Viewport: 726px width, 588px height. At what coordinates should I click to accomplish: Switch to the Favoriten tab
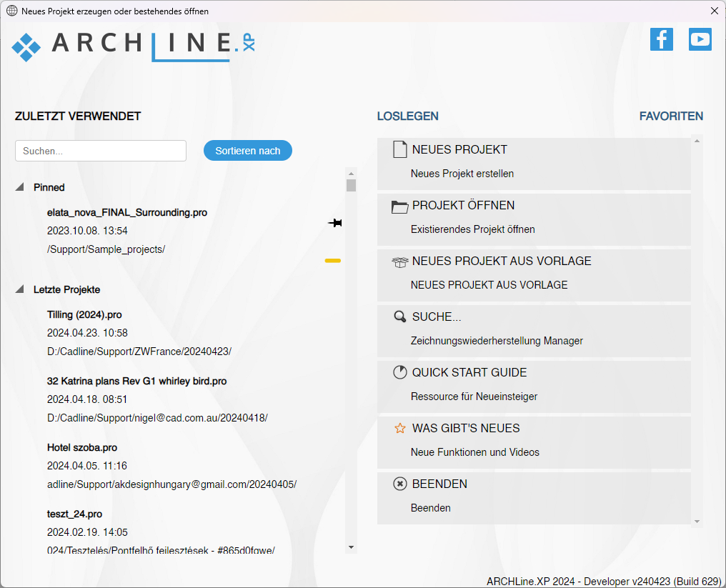click(671, 116)
